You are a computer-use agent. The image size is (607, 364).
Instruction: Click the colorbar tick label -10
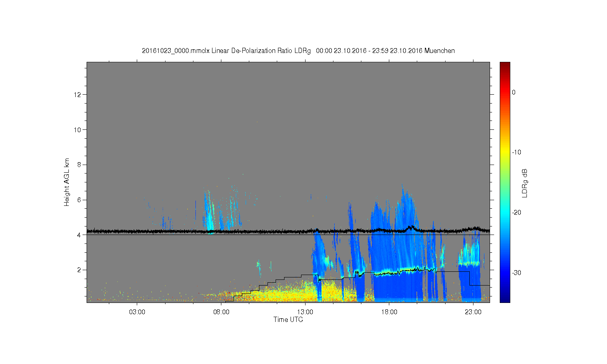(516, 152)
